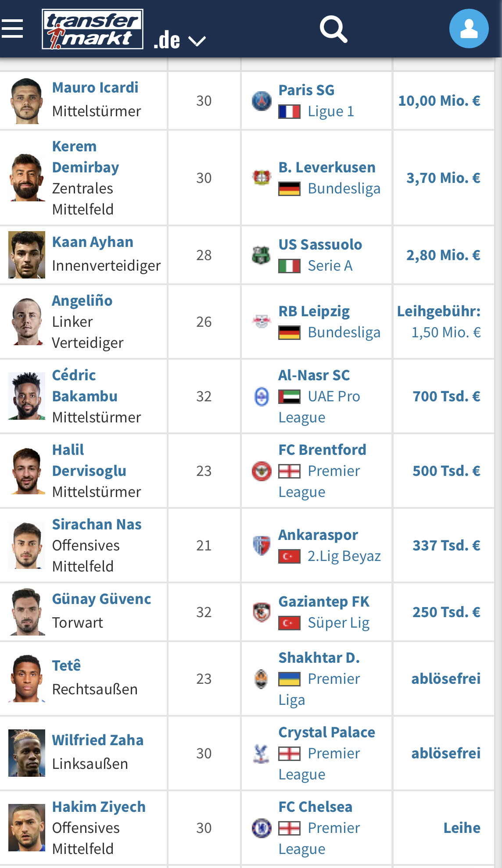Screen dimensions: 502x868
Task: Open the Hakim Ziyech player link
Action: point(99,807)
